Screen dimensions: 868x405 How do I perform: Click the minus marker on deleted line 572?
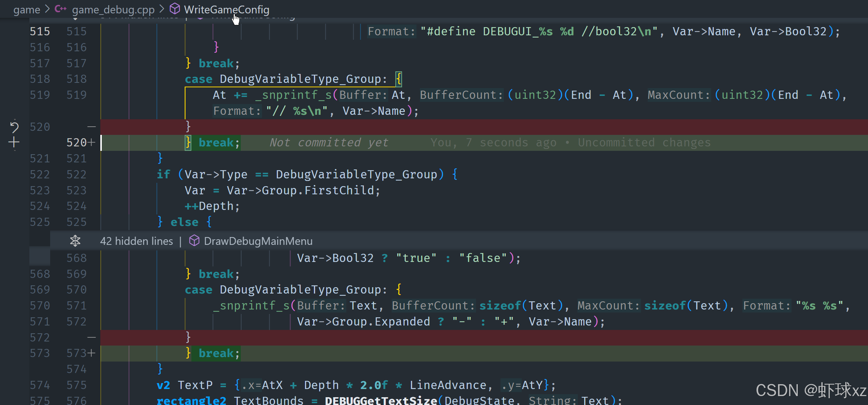pyautogui.click(x=91, y=337)
